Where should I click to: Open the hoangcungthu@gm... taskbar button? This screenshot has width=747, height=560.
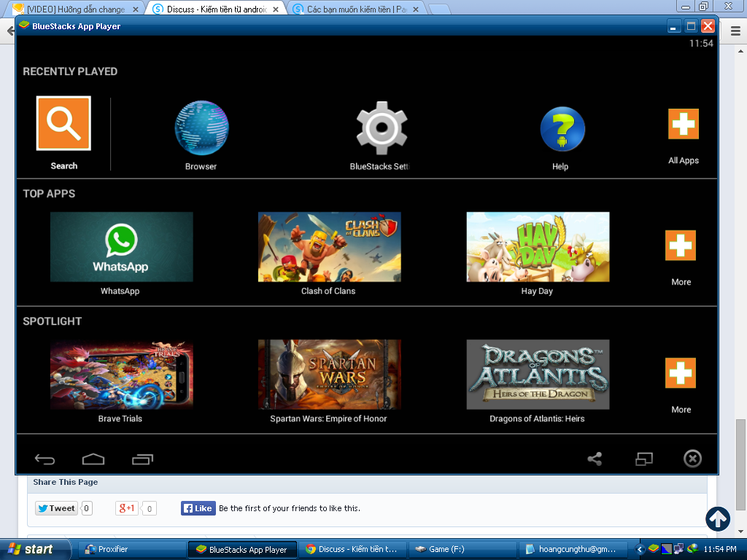coord(573,550)
